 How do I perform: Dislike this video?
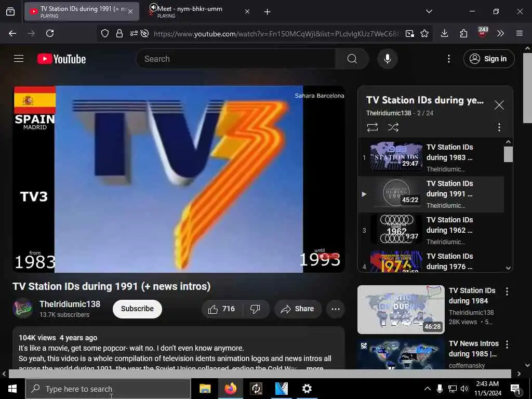pyautogui.click(x=255, y=309)
